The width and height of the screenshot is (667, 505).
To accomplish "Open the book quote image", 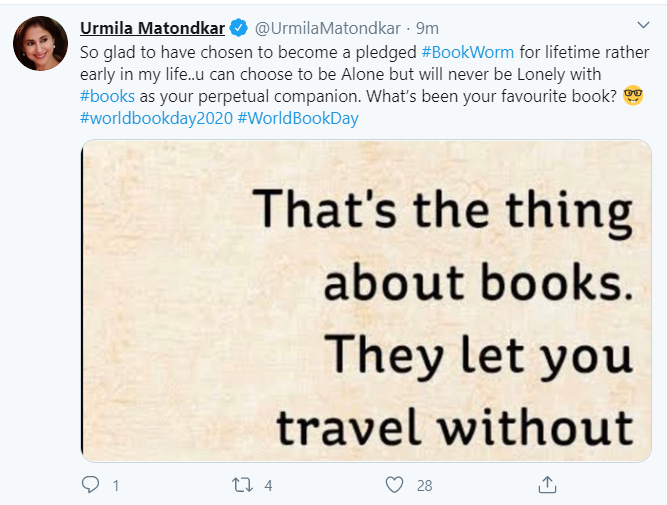I will pos(365,300).
